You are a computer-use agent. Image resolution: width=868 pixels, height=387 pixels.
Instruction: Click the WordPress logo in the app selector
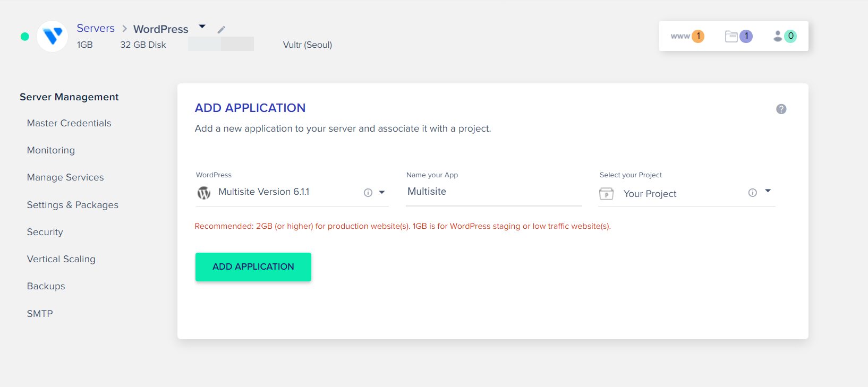[x=204, y=193]
